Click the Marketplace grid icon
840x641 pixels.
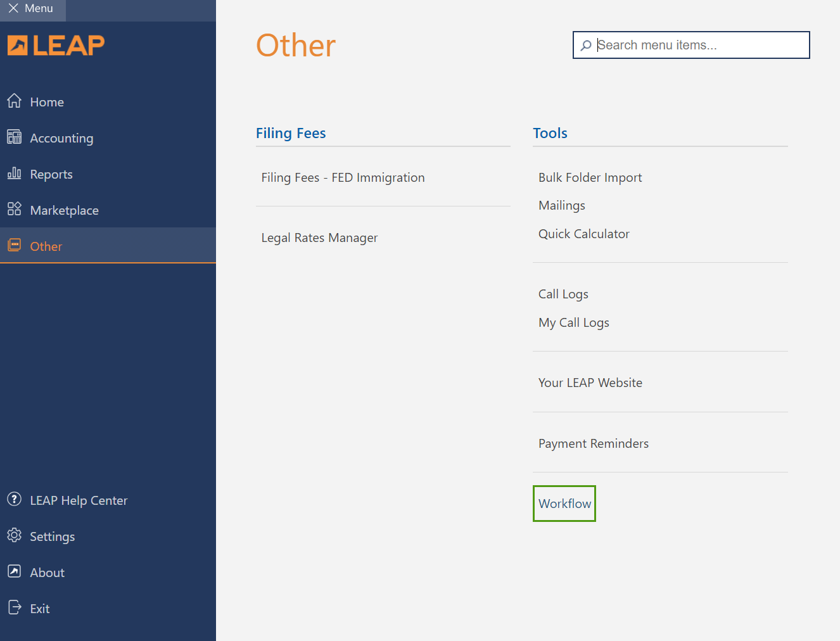[14, 209]
